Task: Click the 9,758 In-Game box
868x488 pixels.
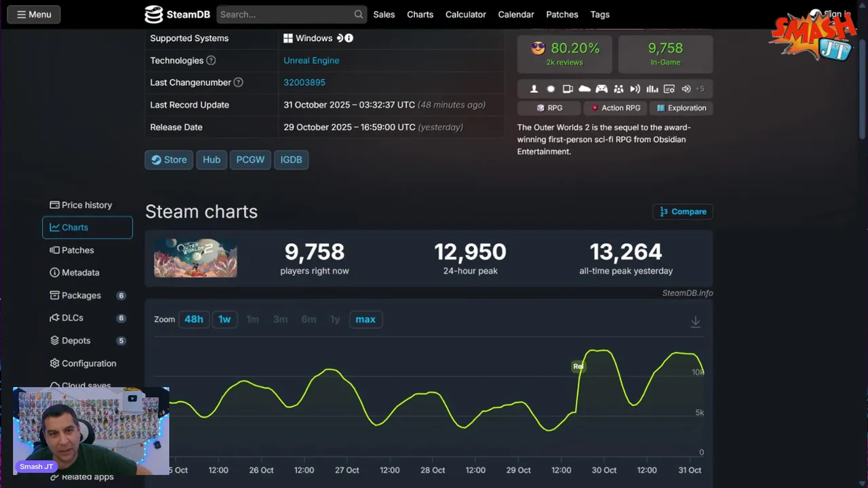Action: pyautogui.click(x=665, y=54)
